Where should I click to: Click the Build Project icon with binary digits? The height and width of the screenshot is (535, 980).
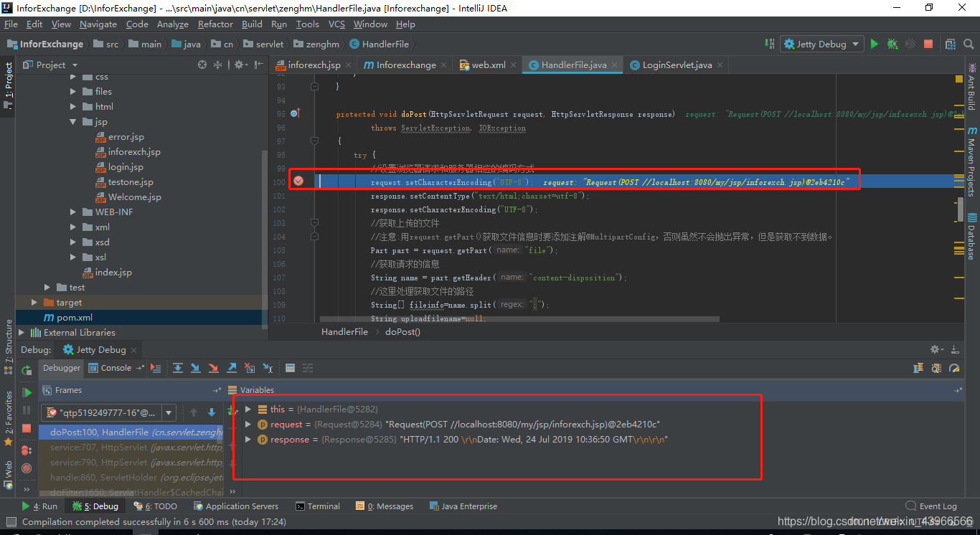tap(768, 44)
